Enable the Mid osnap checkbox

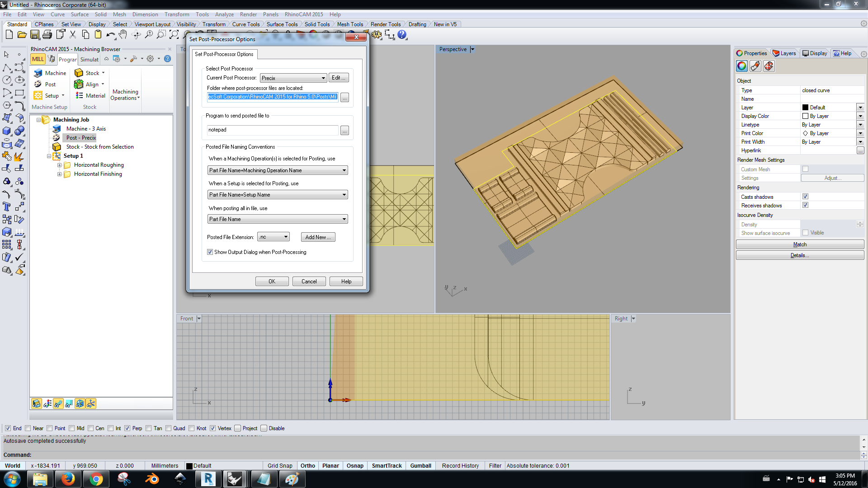click(72, 428)
